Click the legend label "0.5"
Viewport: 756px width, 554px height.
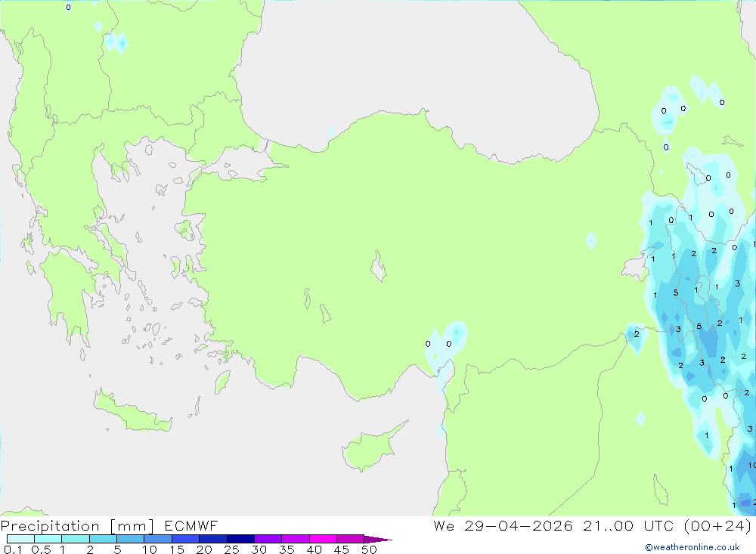coord(42,549)
